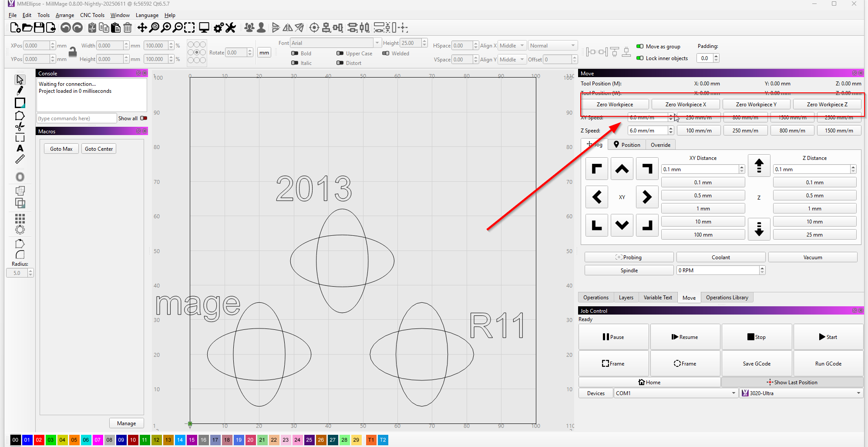Delete selection using trash can icon

(x=128, y=28)
